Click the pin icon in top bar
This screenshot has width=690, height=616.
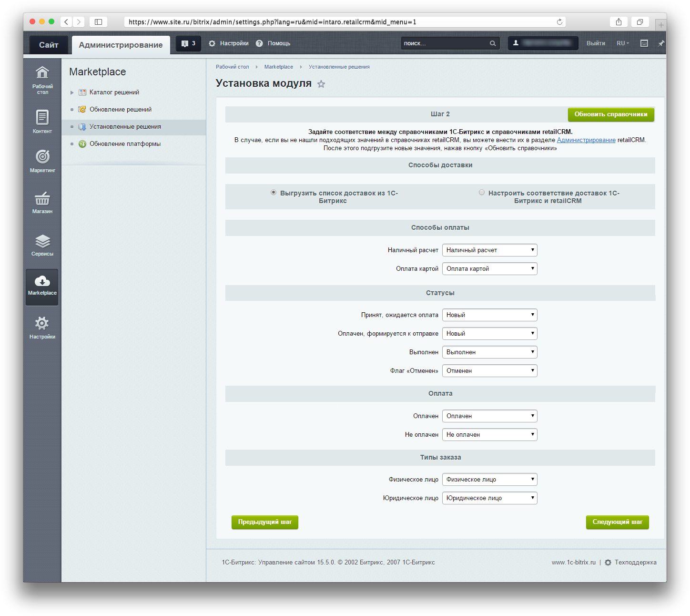tap(661, 43)
